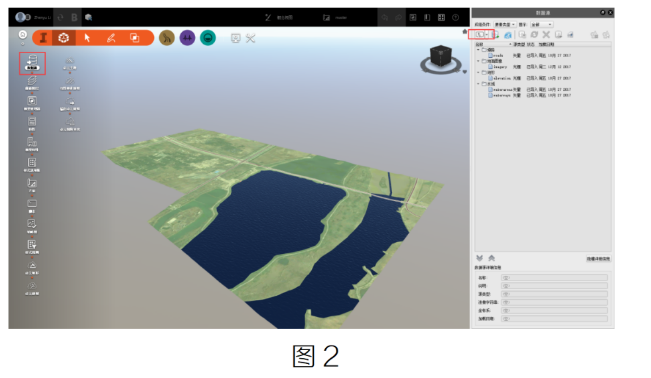Image resolution: width=651 pixels, height=378 pixels.
Task: Select the Manage gear-wheel icon in orange bar
Action: [64, 38]
